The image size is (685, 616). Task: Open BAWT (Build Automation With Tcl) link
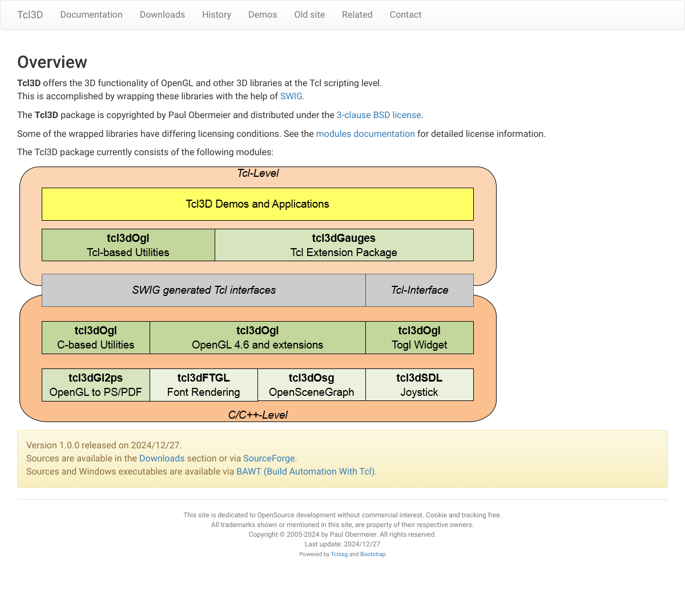pyautogui.click(x=305, y=472)
